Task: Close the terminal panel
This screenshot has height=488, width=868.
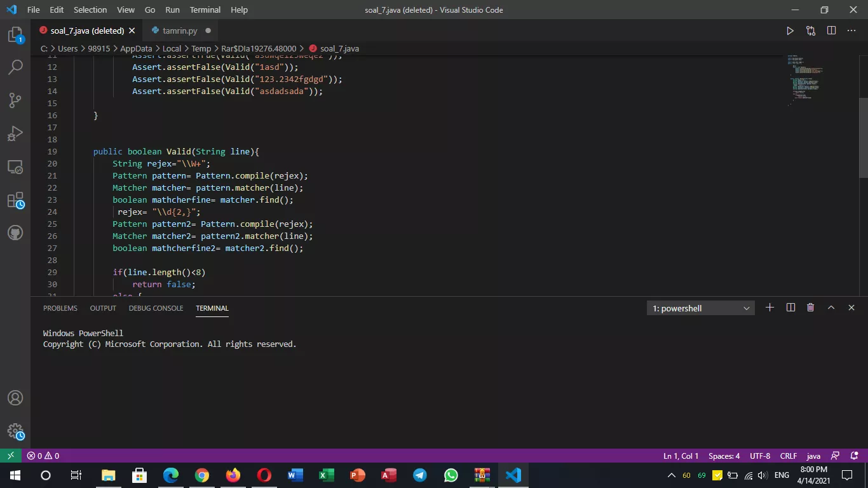Action: tap(851, 308)
